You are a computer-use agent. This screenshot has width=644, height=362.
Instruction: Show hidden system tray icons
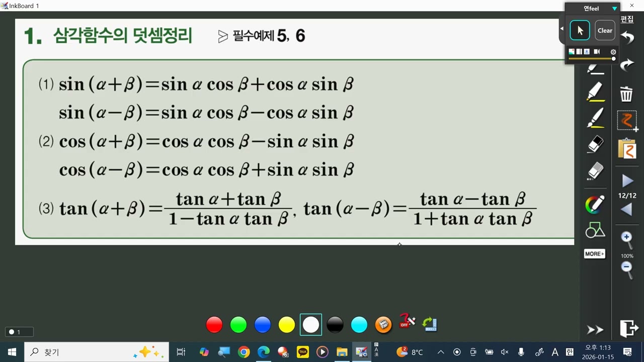pos(441,352)
